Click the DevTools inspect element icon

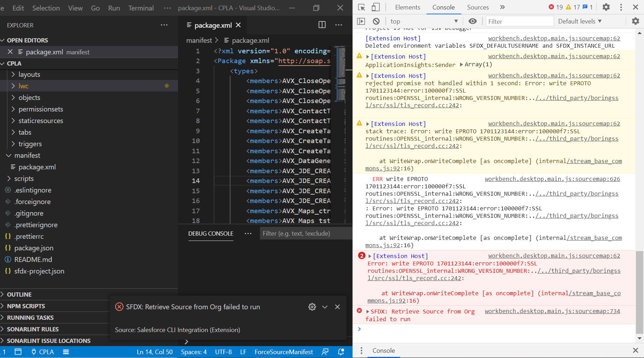[x=361, y=7]
